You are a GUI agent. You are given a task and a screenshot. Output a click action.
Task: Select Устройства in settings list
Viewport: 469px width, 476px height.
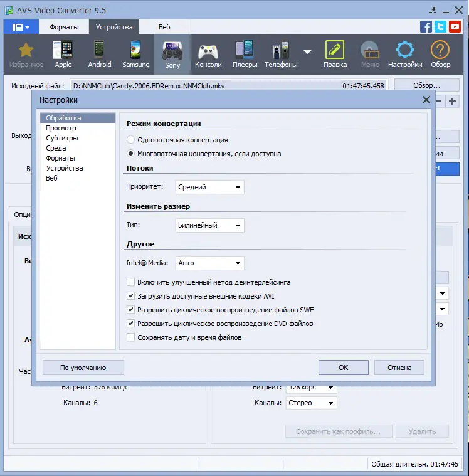coord(78,168)
